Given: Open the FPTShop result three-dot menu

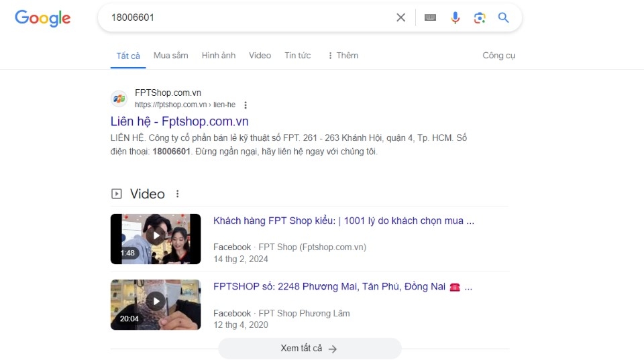Looking at the screenshot, I should [x=246, y=105].
